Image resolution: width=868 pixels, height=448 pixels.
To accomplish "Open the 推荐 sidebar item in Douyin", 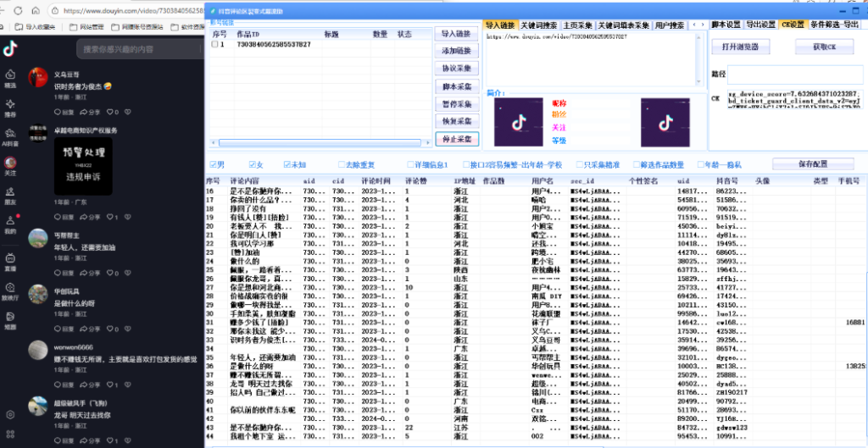I will pyautogui.click(x=10, y=108).
